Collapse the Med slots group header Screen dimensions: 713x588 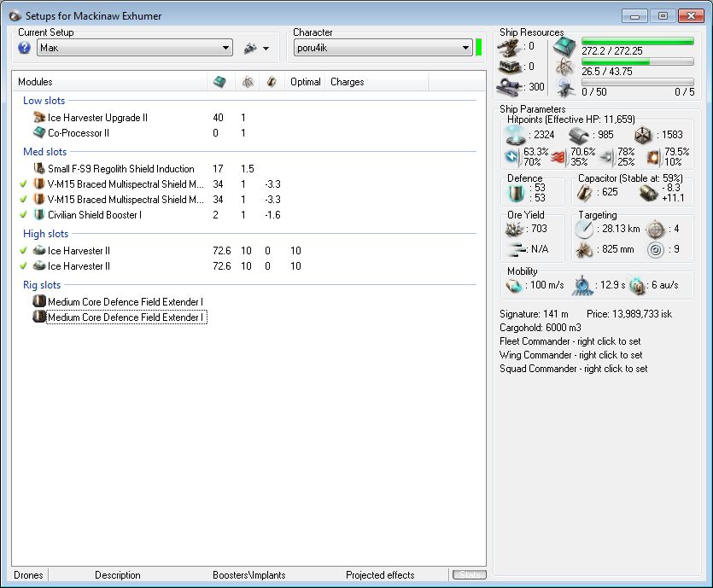(x=44, y=152)
